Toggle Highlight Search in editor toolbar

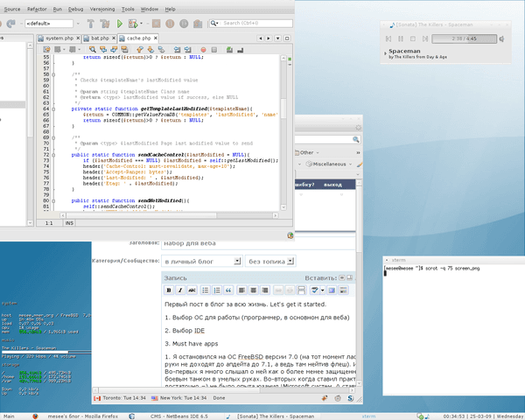124,50
